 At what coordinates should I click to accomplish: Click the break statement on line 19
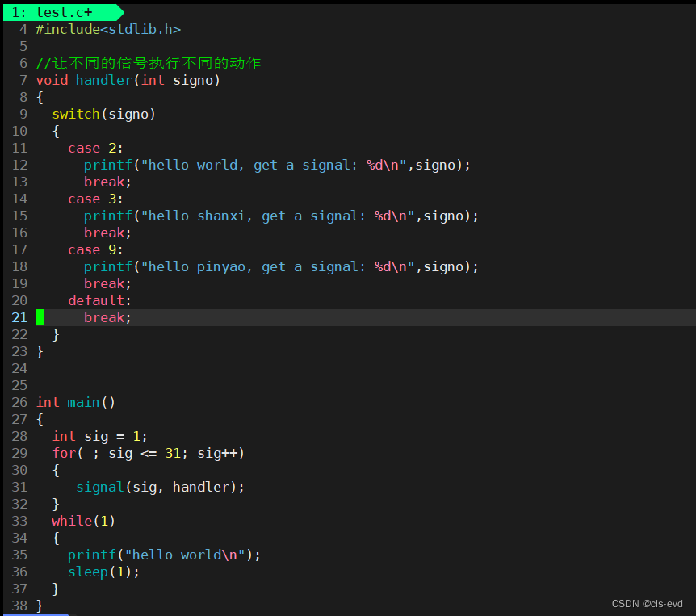107,284
